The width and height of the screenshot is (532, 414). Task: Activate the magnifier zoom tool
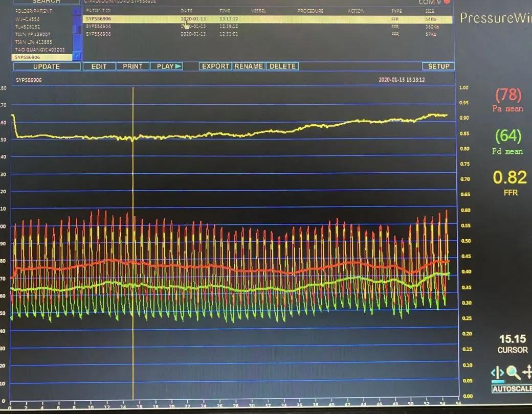[513, 373]
